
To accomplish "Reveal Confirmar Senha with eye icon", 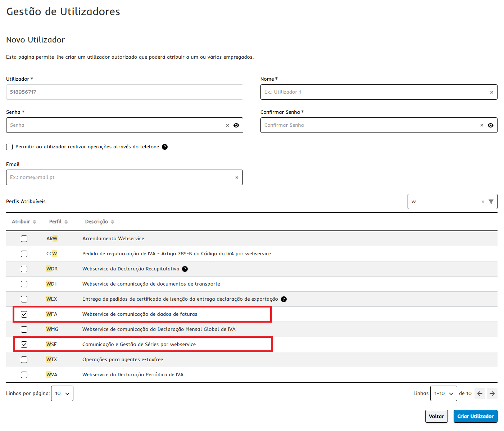I will click(x=490, y=125).
